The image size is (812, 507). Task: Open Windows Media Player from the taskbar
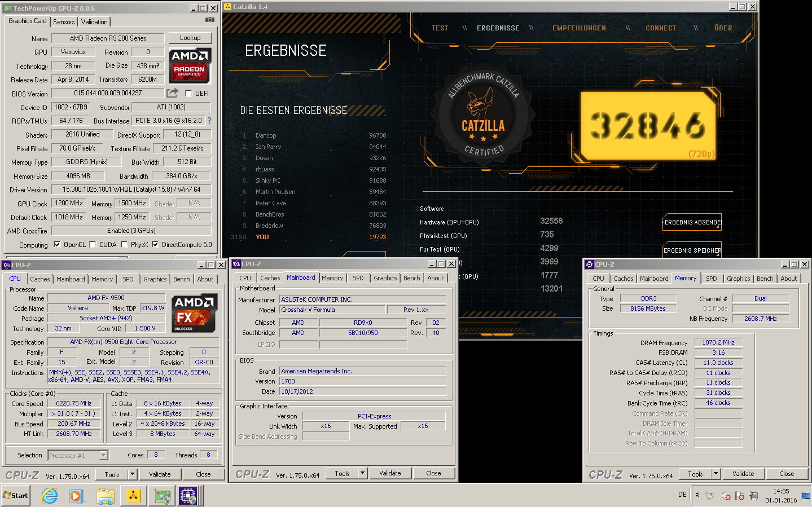point(76,496)
